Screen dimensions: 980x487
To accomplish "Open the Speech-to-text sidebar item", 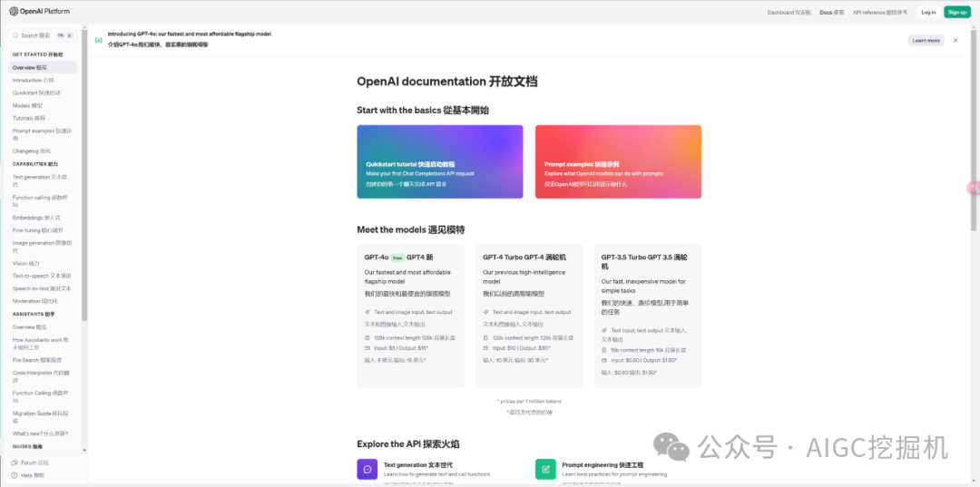I will [x=42, y=288].
